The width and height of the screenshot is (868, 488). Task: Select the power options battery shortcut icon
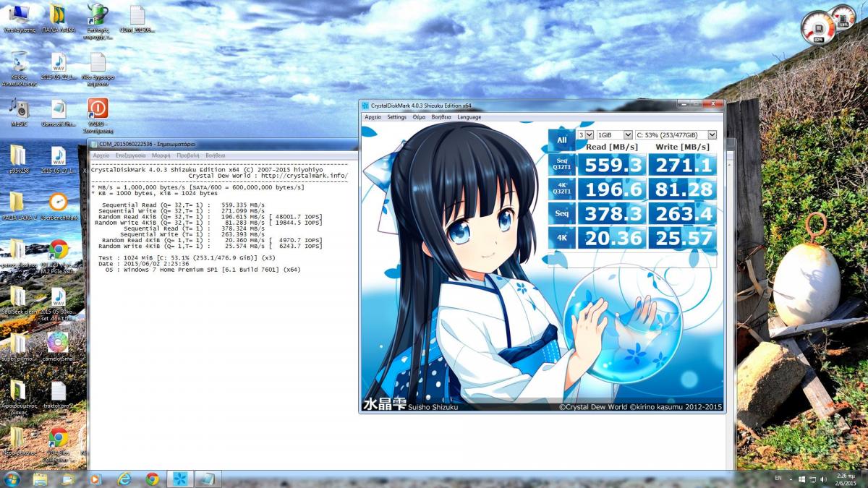pyautogui.click(x=98, y=20)
